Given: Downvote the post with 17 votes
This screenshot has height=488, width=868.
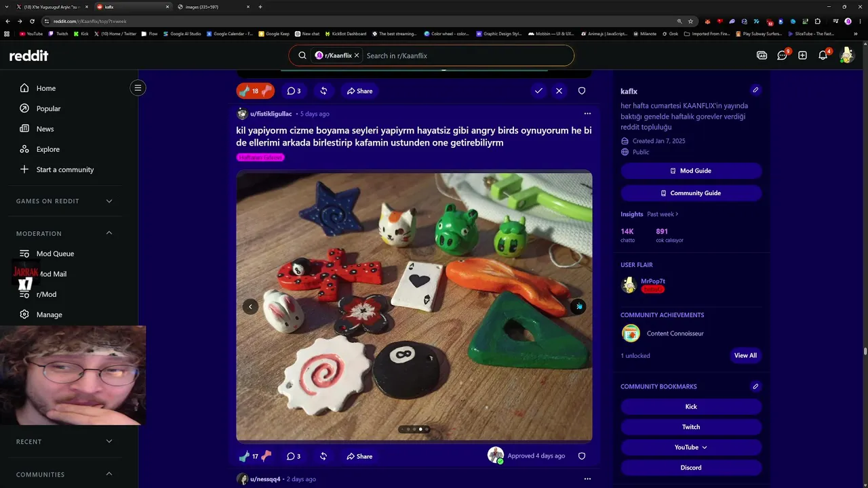Looking at the screenshot, I should click(x=267, y=456).
